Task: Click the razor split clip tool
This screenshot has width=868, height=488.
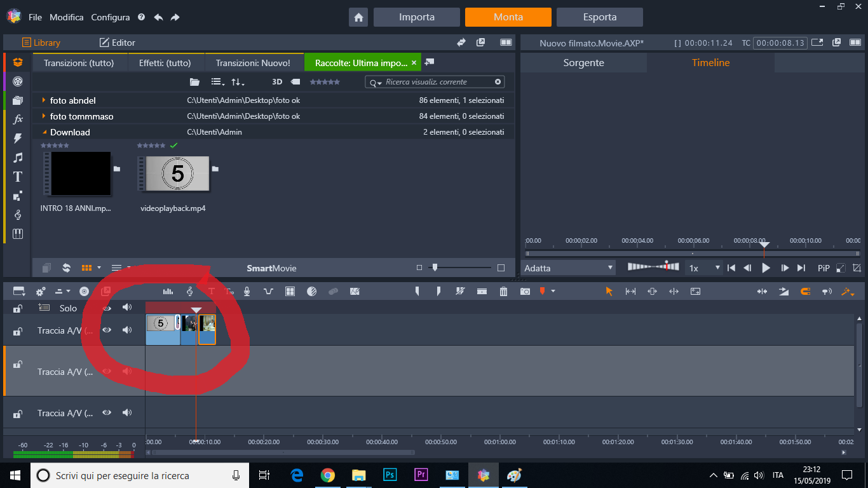Action: click(x=461, y=291)
